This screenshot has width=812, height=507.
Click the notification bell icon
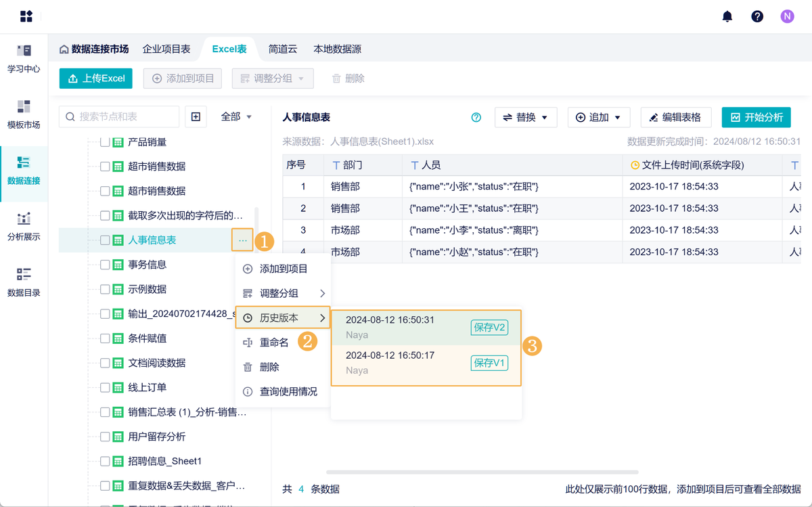pos(727,16)
